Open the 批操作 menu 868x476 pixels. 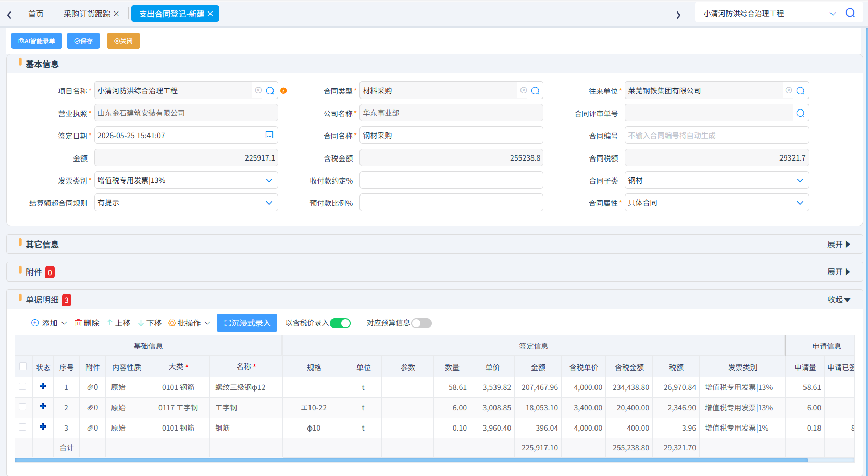coord(189,323)
